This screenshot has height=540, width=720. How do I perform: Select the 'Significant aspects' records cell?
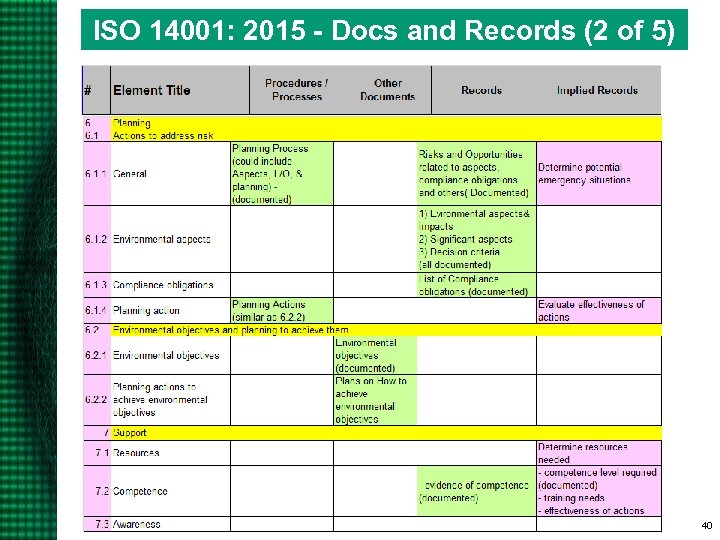coord(476,239)
